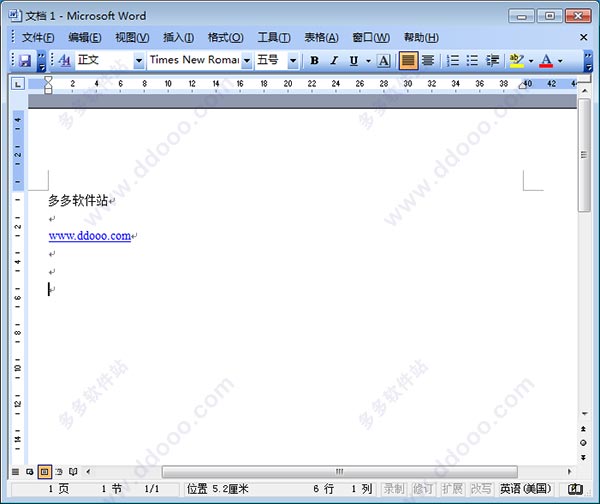Image resolution: width=600 pixels, height=504 pixels.
Task: Toggle 录制 macro recording in status bar
Action: (394, 489)
